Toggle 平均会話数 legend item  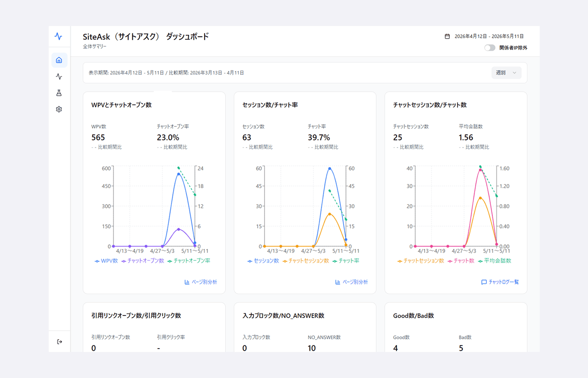pos(495,261)
